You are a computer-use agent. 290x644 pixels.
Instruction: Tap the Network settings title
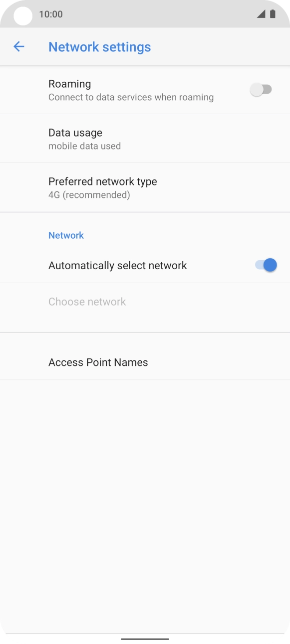tap(100, 46)
